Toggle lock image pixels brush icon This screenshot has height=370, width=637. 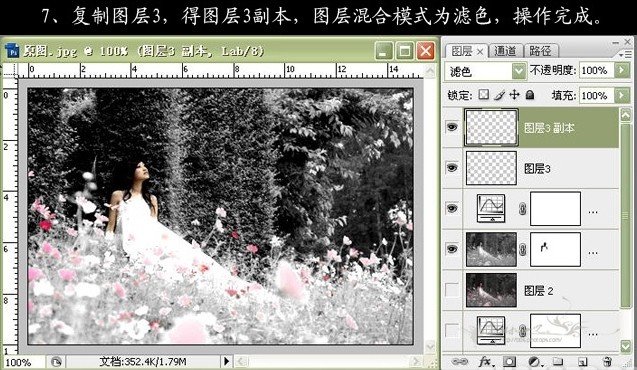click(x=500, y=95)
